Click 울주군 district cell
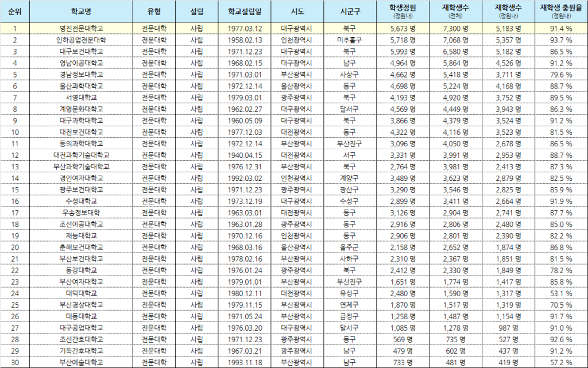This screenshot has width=588, height=368. (x=350, y=247)
